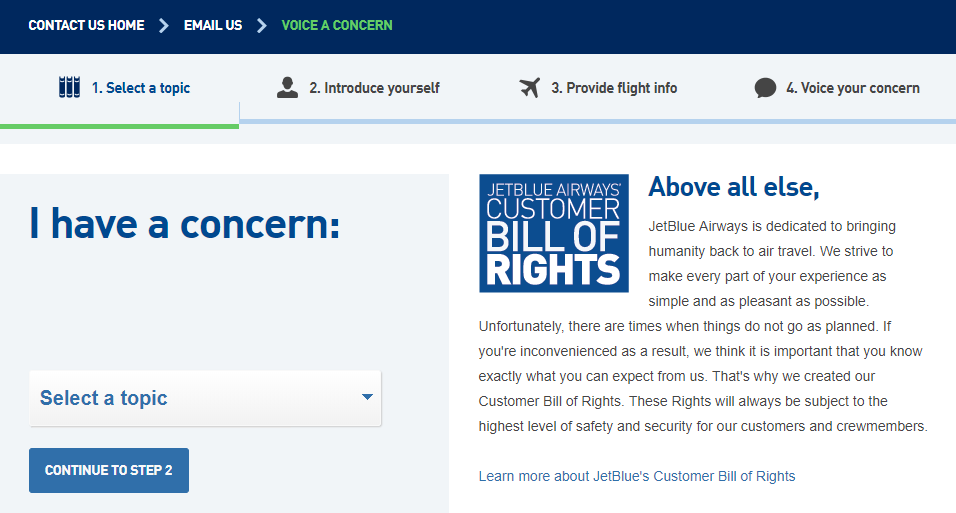This screenshot has height=513, width=956.
Task: Click the green step progress bar
Action: pos(120,126)
